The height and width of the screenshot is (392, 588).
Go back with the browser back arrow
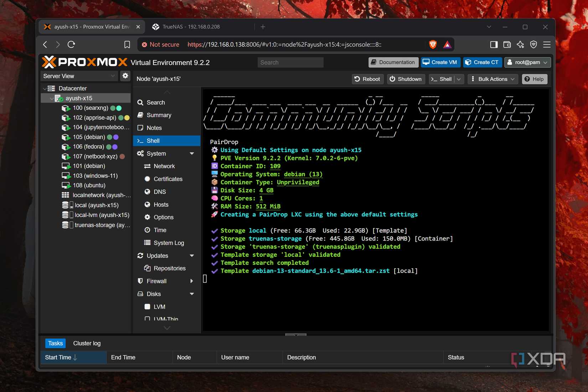pos(45,45)
